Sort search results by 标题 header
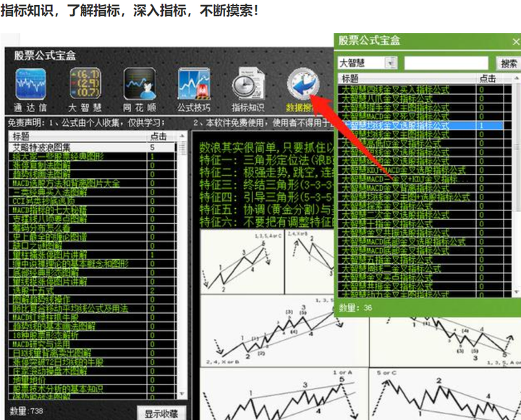The image size is (521, 420). (x=407, y=78)
